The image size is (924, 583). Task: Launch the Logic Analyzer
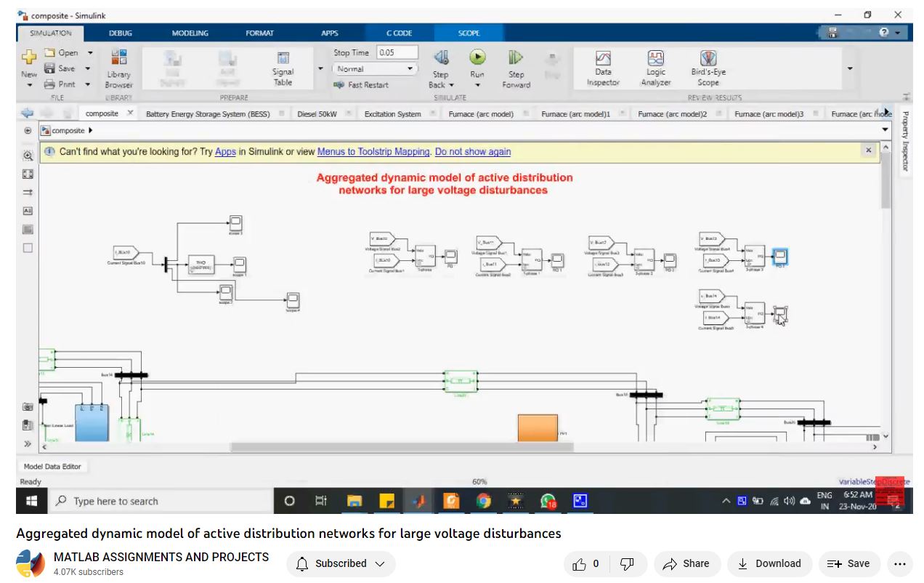pyautogui.click(x=655, y=67)
